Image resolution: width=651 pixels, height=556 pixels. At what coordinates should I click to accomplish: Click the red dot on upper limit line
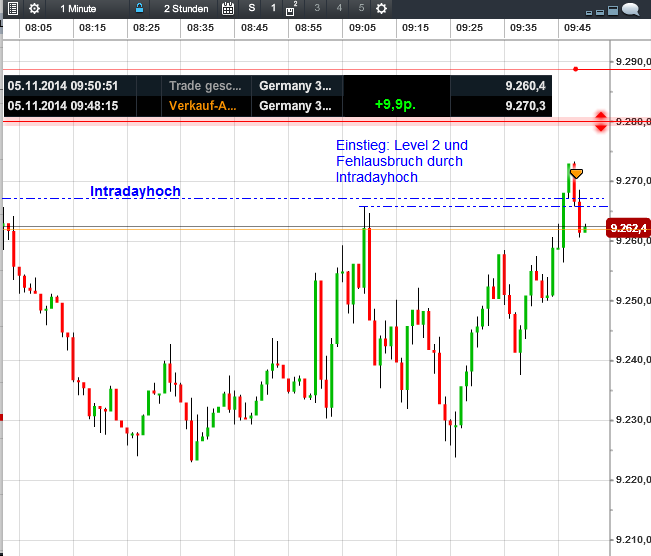(x=575, y=69)
